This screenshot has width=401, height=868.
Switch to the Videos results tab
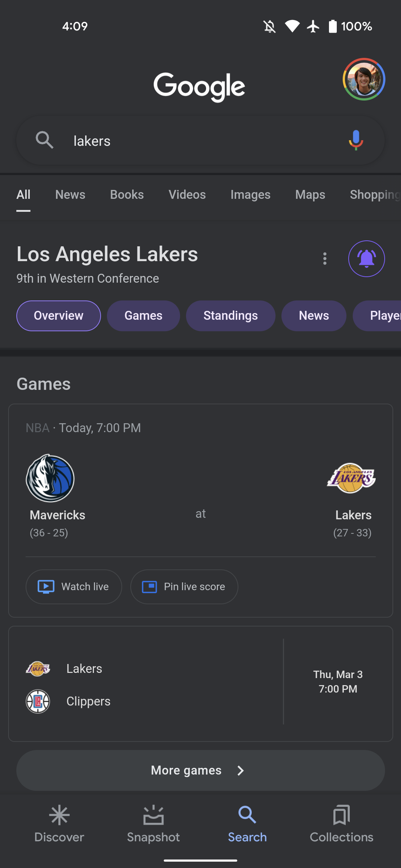click(187, 195)
